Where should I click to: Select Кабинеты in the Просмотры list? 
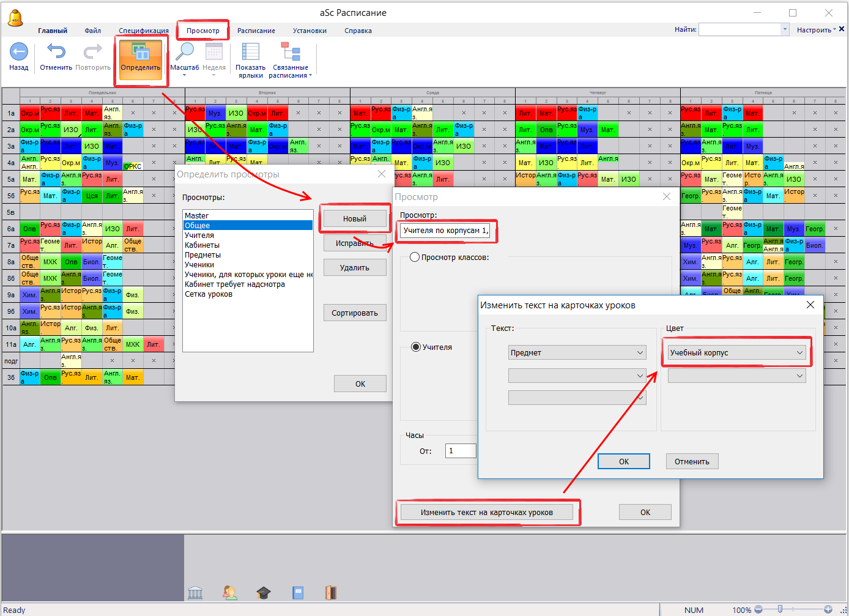(202, 245)
